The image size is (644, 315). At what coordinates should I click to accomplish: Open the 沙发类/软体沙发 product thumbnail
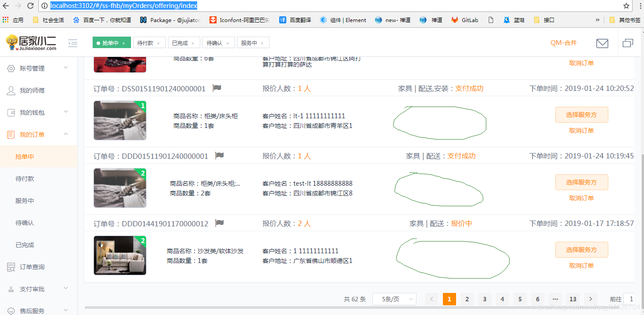tap(120, 255)
